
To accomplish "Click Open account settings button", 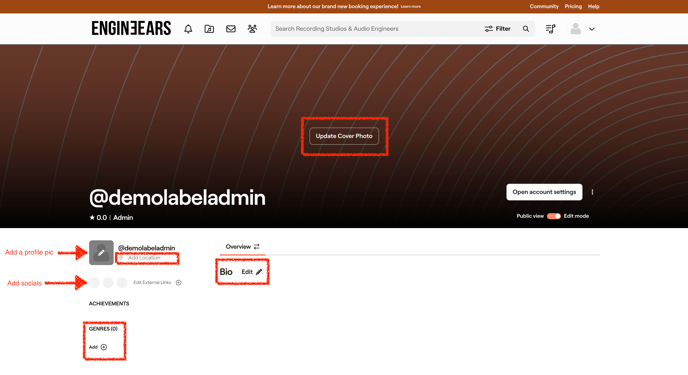I will coord(544,192).
